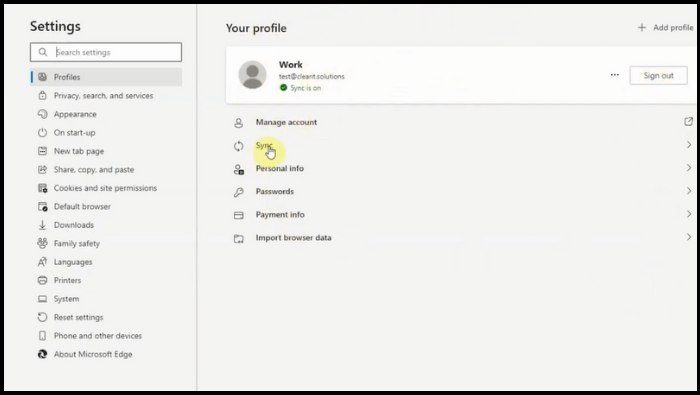This screenshot has width=700, height=395.
Task: Click the Appearance icon in the sidebar
Action: [x=42, y=114]
